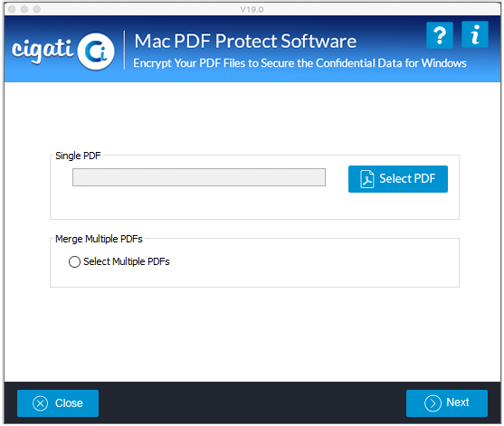Click the Next button label
Screen dimensions: 504x426
[x=457, y=402]
